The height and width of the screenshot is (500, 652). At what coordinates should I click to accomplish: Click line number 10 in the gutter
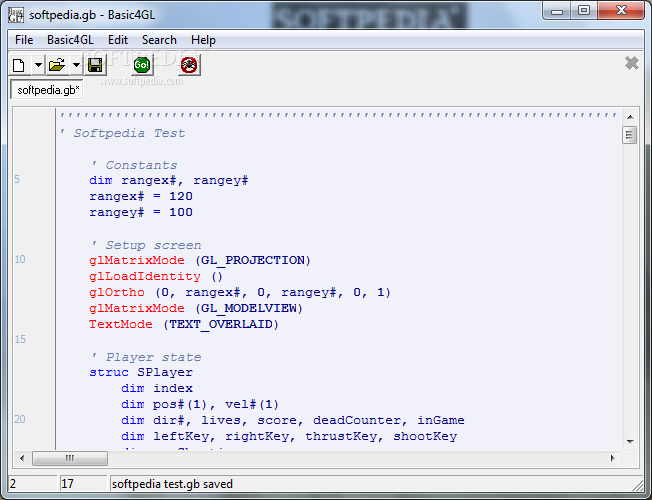pyautogui.click(x=20, y=260)
